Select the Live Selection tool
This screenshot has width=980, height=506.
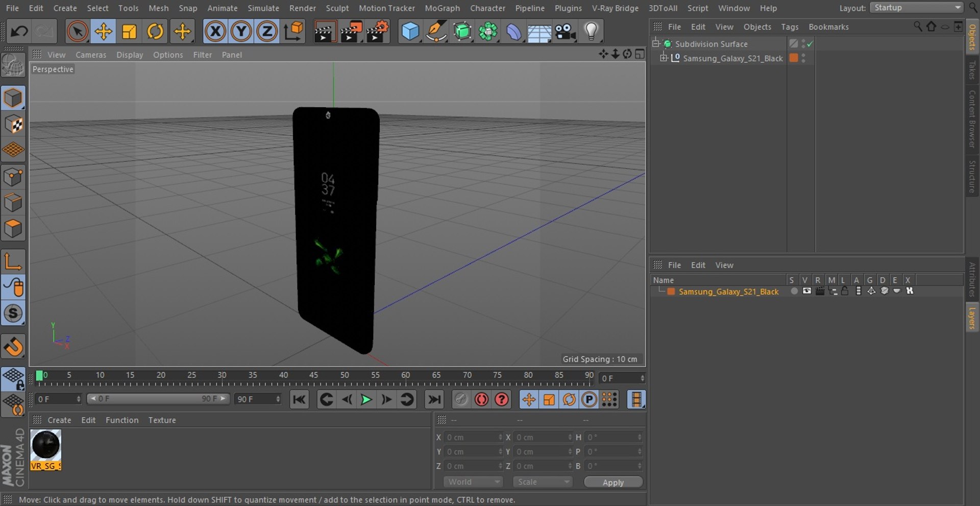point(77,32)
